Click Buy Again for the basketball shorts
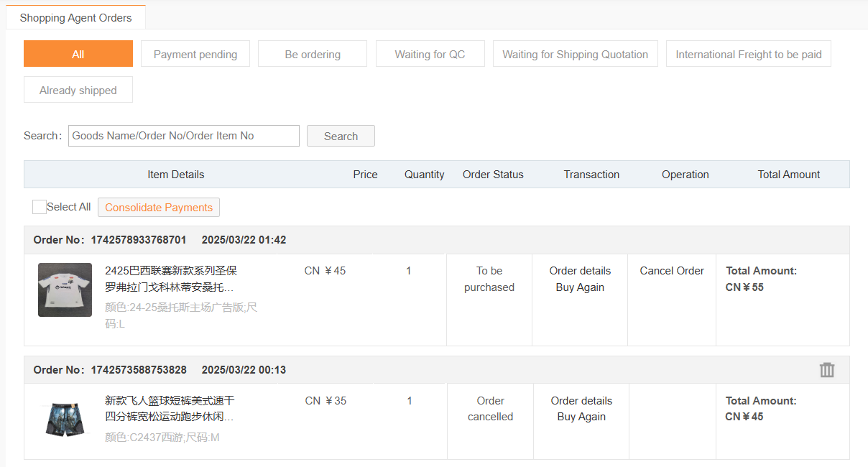Screen dimensions: 868x467 (581, 417)
